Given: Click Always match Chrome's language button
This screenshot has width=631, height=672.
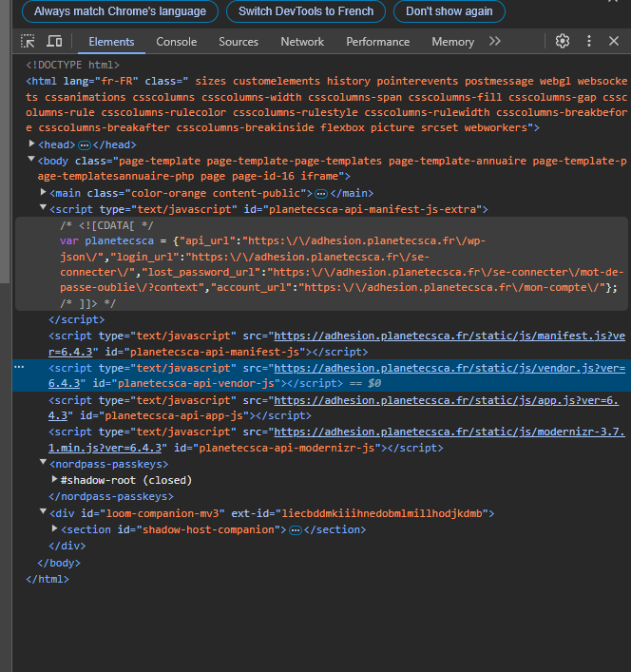Looking at the screenshot, I should click(120, 11).
